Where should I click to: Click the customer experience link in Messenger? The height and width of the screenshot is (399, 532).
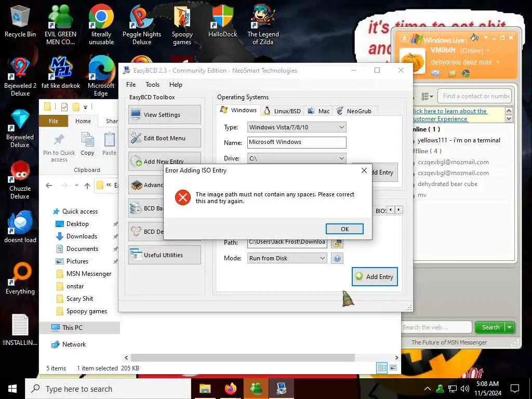(x=450, y=115)
